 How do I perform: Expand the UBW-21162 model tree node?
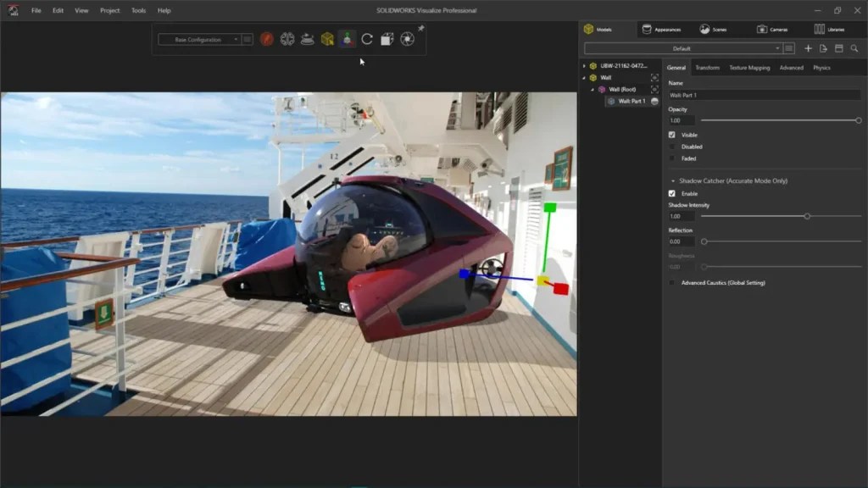584,65
